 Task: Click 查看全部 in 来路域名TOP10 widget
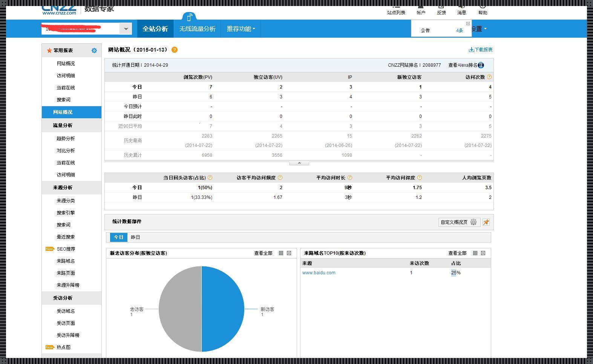pos(457,253)
